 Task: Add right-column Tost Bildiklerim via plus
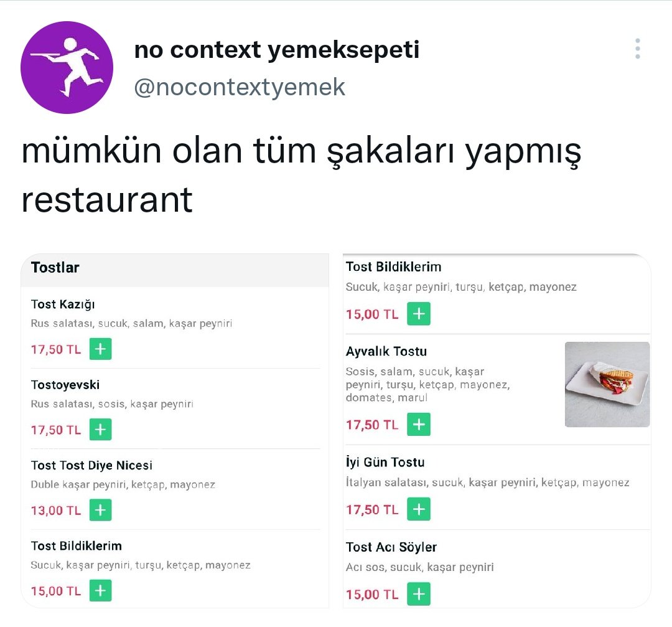(419, 314)
